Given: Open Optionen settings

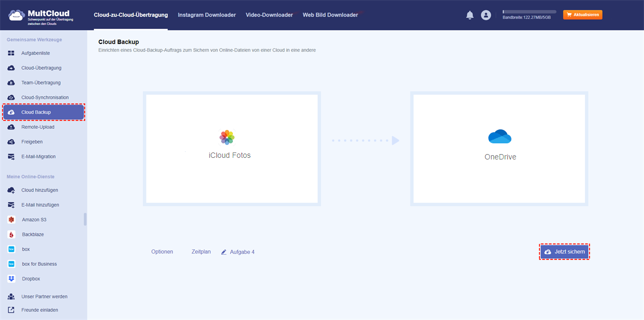Looking at the screenshot, I should (162, 252).
